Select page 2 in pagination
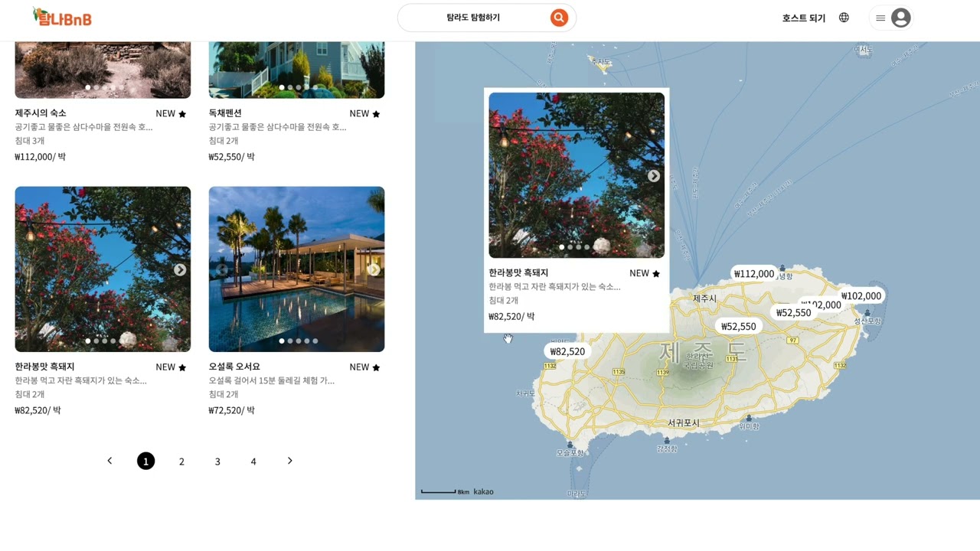 point(181,461)
